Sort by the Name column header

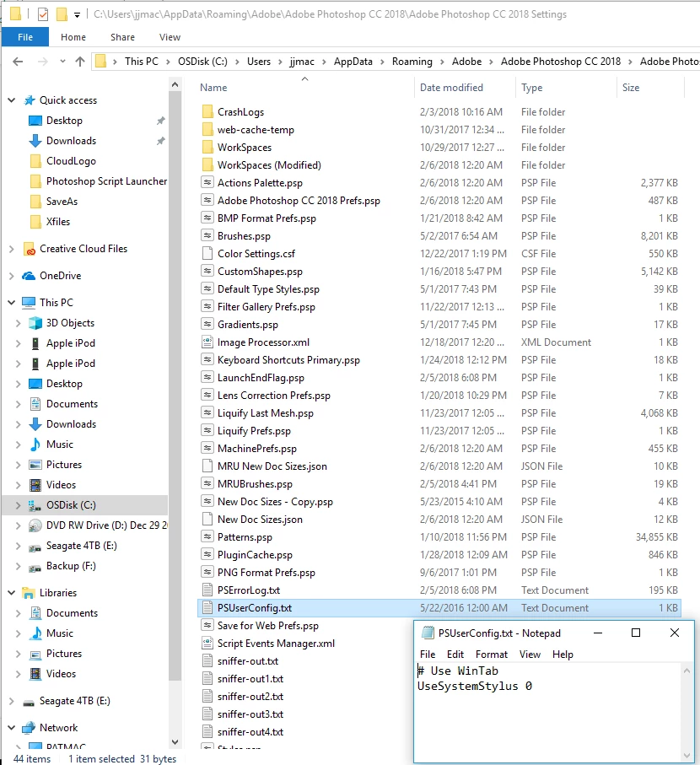[x=213, y=88]
